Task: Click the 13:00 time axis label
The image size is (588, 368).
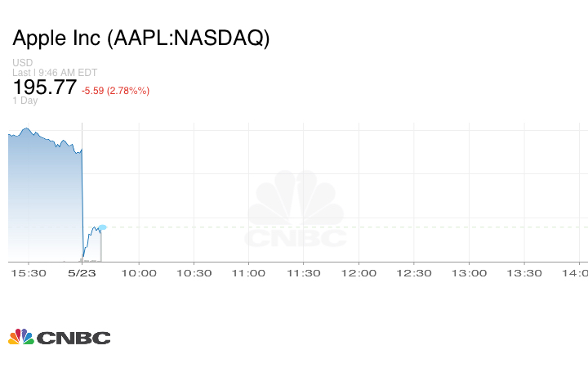Action: pyautogui.click(x=469, y=273)
